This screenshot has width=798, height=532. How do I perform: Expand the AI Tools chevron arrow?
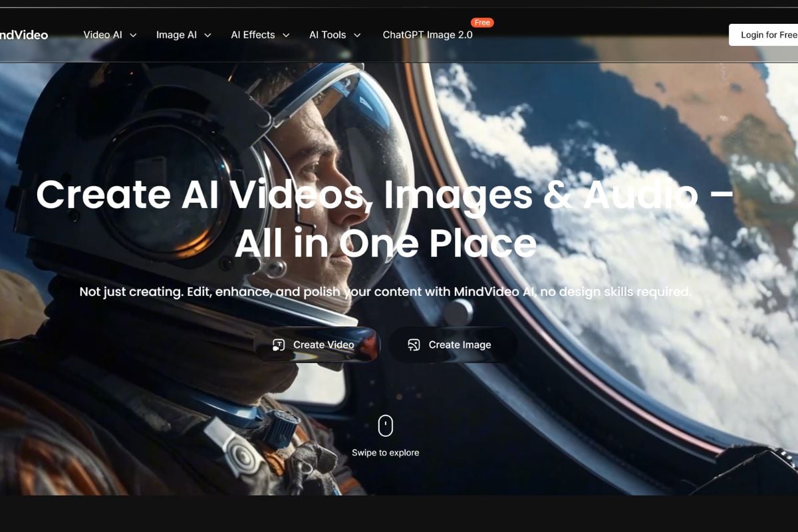click(x=357, y=35)
